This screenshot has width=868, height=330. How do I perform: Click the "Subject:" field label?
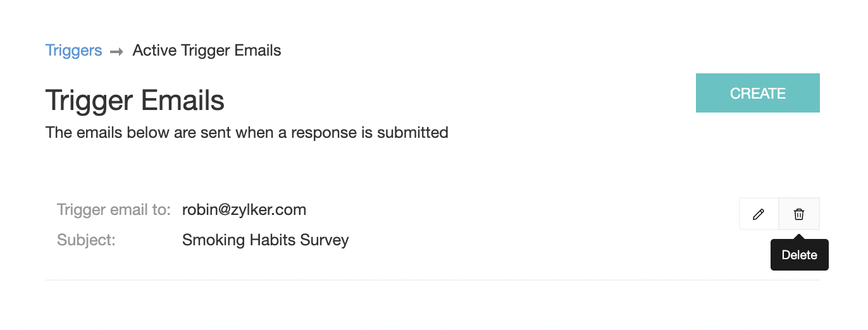click(x=86, y=240)
